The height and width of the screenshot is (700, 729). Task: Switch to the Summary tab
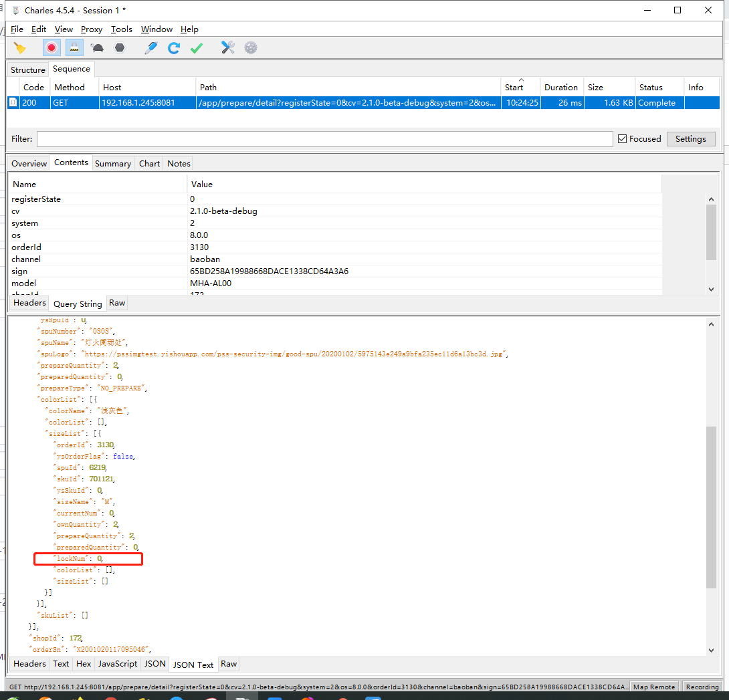113,164
